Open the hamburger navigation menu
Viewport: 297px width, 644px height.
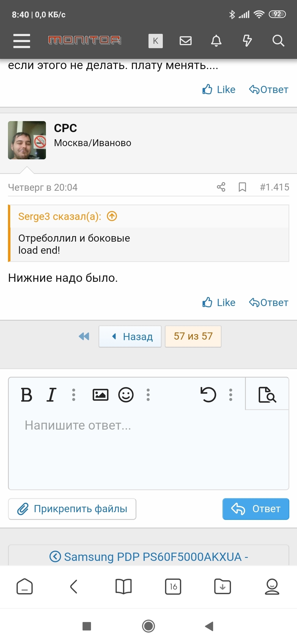[x=22, y=41]
